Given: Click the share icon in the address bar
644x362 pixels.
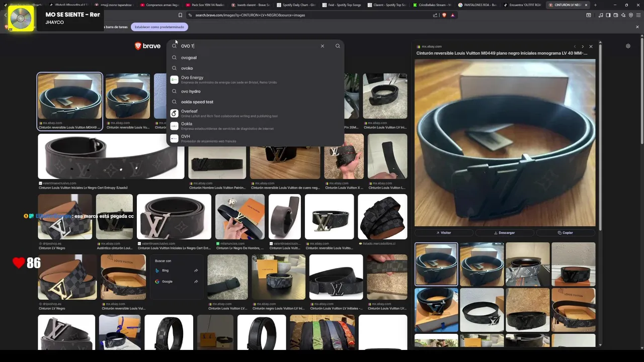Looking at the screenshot, I should pyautogui.click(x=435, y=15).
